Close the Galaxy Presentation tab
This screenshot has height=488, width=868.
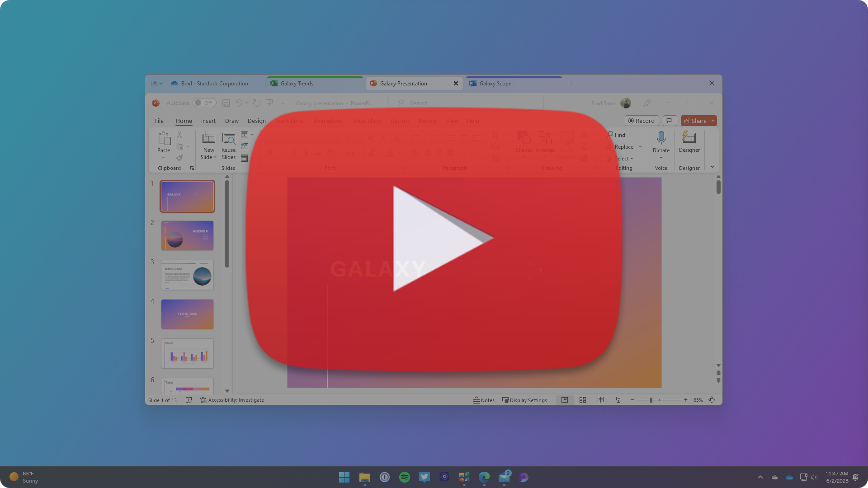click(456, 83)
